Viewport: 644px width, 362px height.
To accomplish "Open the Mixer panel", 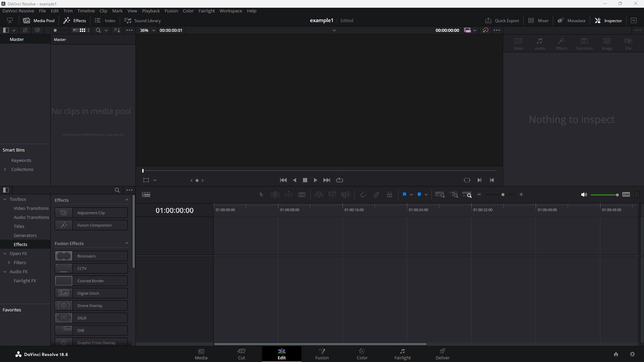I will click(x=538, y=20).
